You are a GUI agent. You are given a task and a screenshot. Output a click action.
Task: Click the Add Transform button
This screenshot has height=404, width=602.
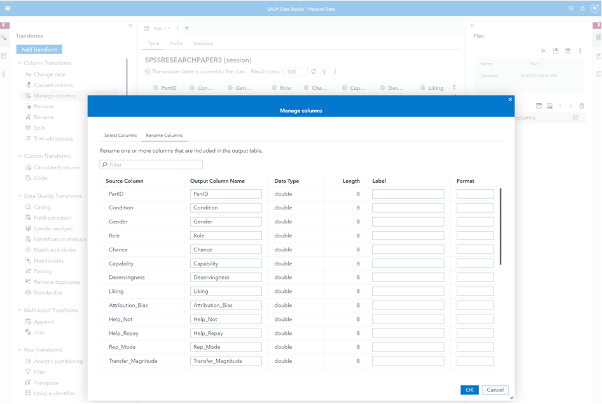[x=39, y=50]
